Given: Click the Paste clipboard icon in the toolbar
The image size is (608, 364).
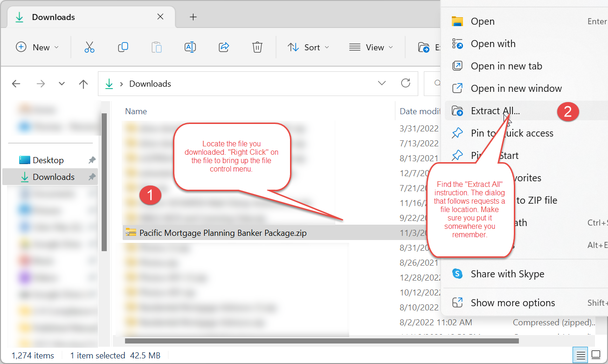Looking at the screenshot, I should (x=157, y=47).
